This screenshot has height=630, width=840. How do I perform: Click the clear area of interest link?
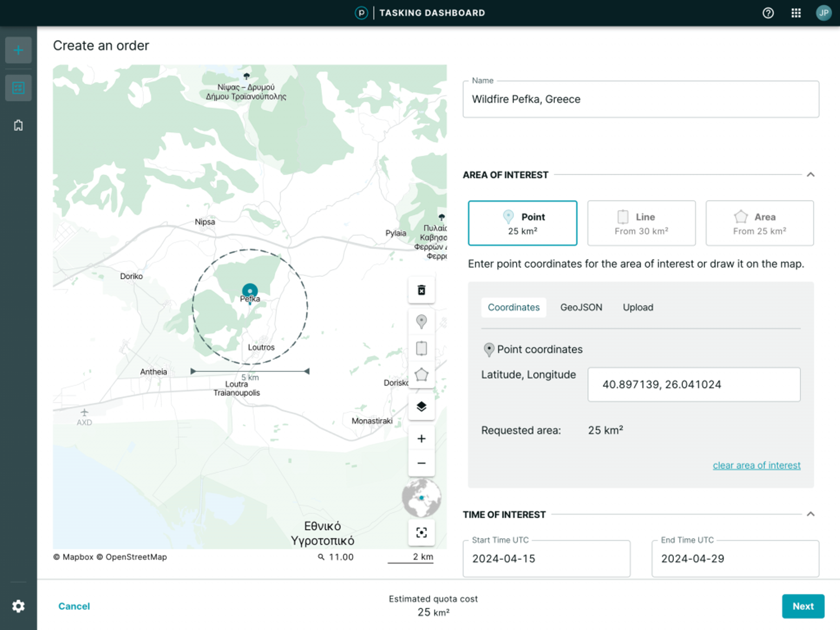[x=756, y=465]
